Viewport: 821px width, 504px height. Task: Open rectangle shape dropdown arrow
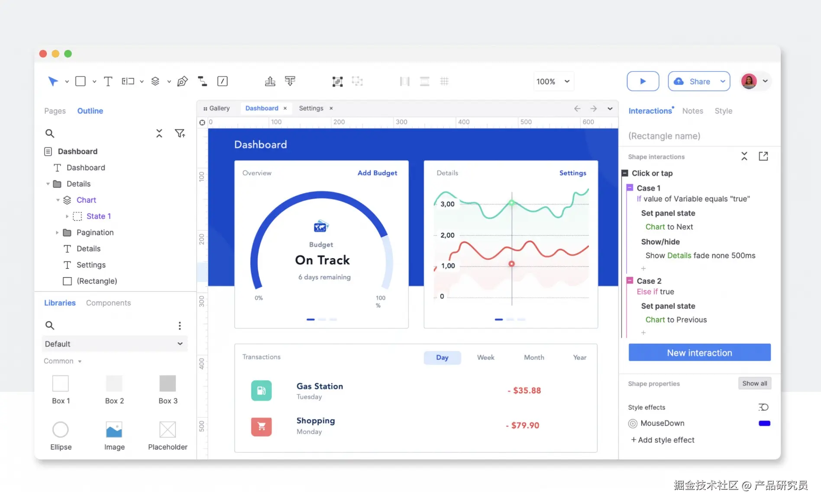click(94, 81)
